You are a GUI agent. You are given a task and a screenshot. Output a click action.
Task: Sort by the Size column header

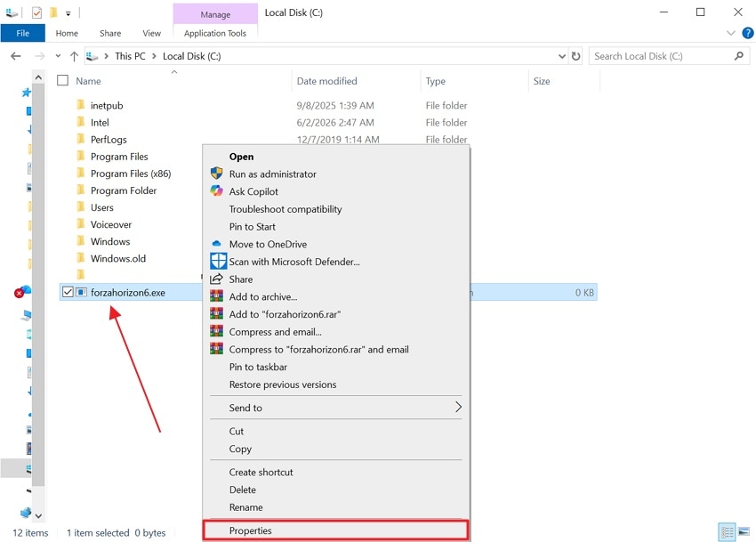tap(564, 81)
